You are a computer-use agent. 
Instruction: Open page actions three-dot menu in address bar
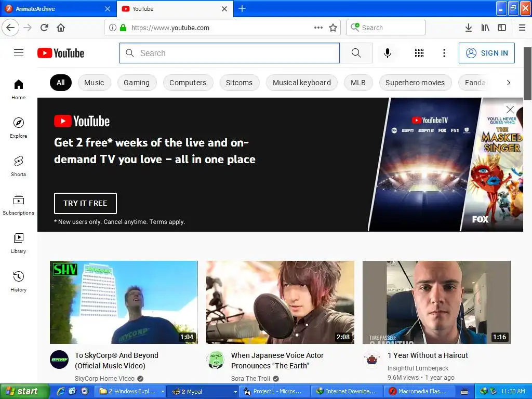click(x=318, y=28)
